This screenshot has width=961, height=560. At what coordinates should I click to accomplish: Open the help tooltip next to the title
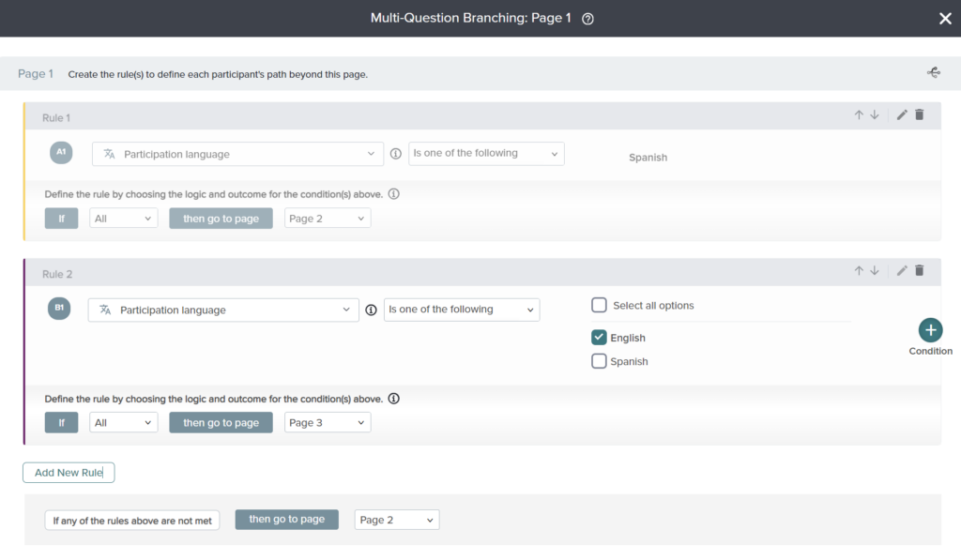(x=587, y=18)
